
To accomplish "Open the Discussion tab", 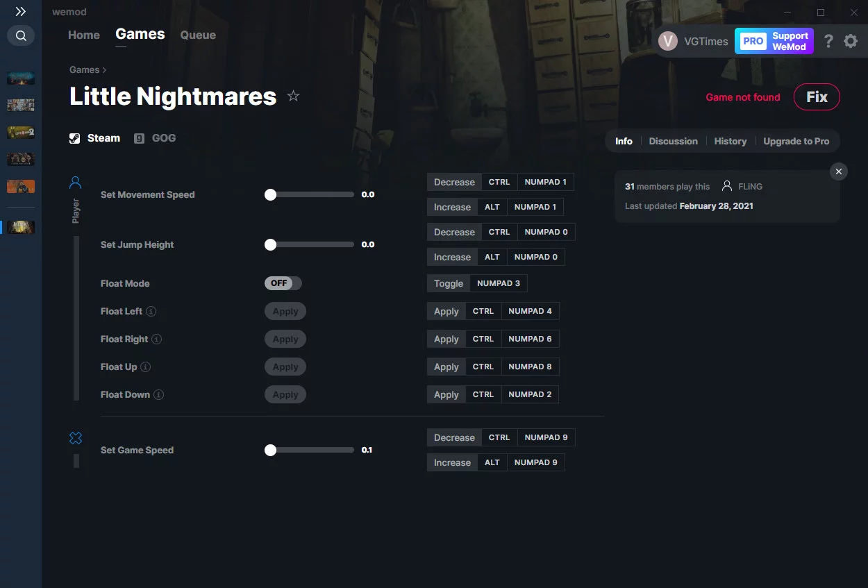I will pyautogui.click(x=673, y=141).
